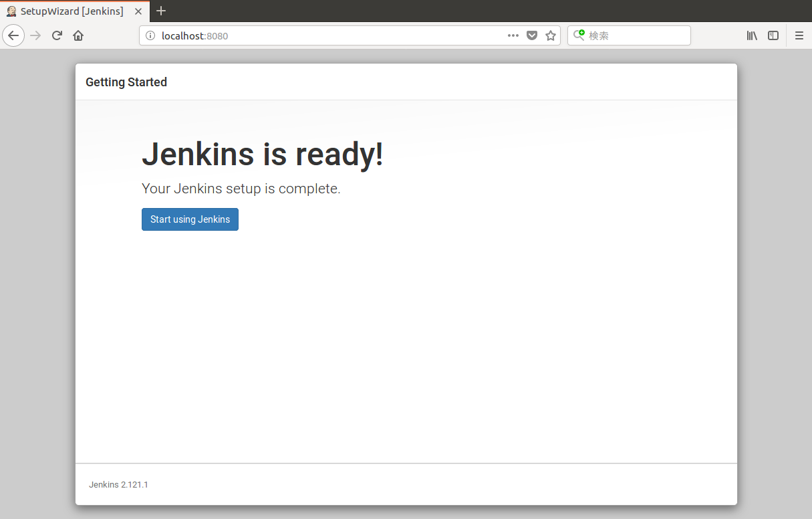Open the Firefox hamburger menu
Screen dimensions: 812x519
click(799, 35)
